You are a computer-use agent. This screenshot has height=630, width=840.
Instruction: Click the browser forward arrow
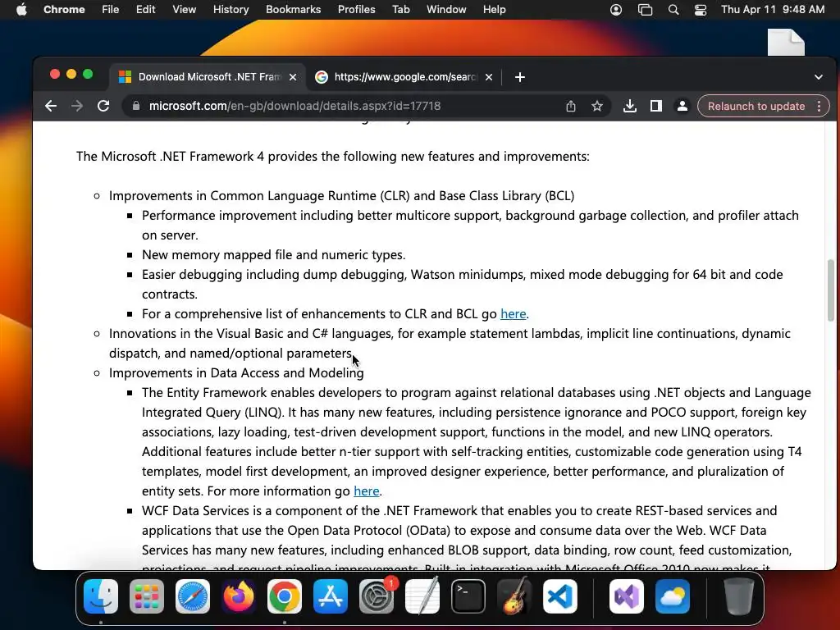(77, 106)
